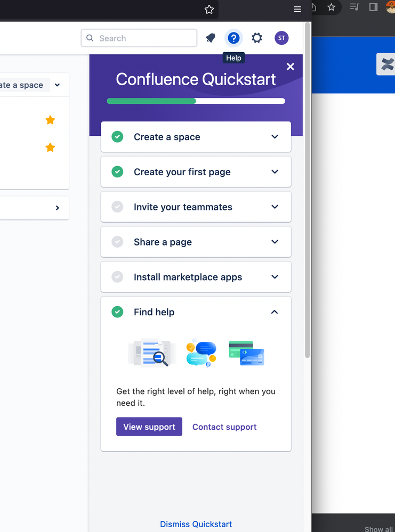Image resolution: width=395 pixels, height=532 pixels.
Task: Click the bookmark star in dark address bar
Action: tap(209, 10)
